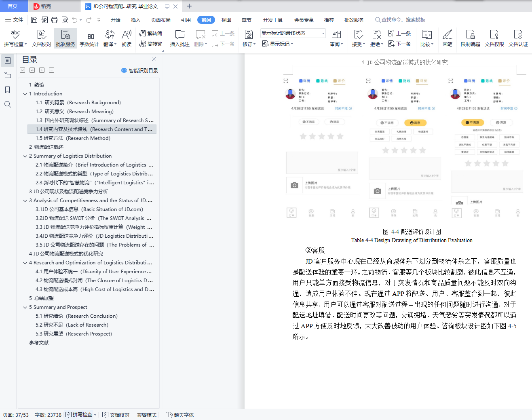Viewport: 532px width, 420px height.
Task: Insert a comment with 插入批注
Action: coord(180,38)
